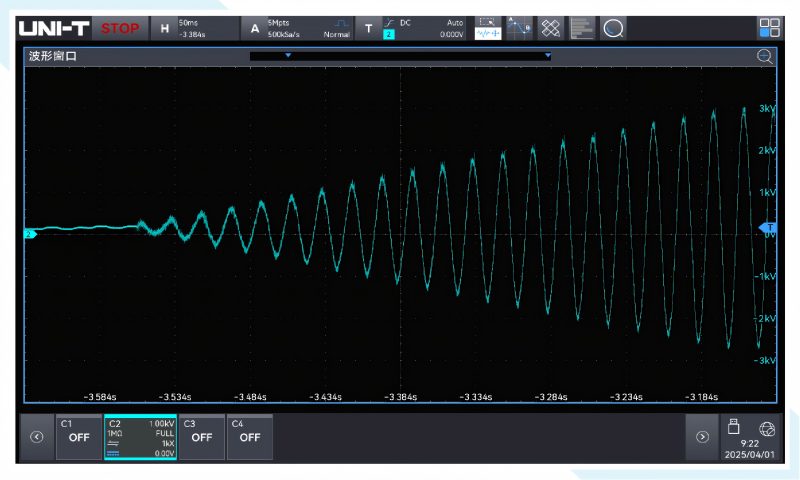Click the C2 1MΩ impedance label
This screenshot has width=800, height=480.
tap(115, 433)
